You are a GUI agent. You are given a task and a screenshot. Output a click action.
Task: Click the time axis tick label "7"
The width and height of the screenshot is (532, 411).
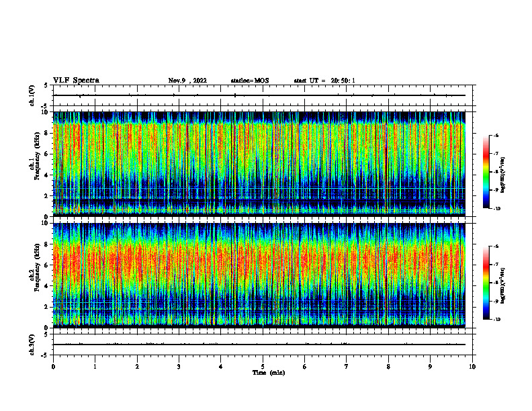point(347,367)
